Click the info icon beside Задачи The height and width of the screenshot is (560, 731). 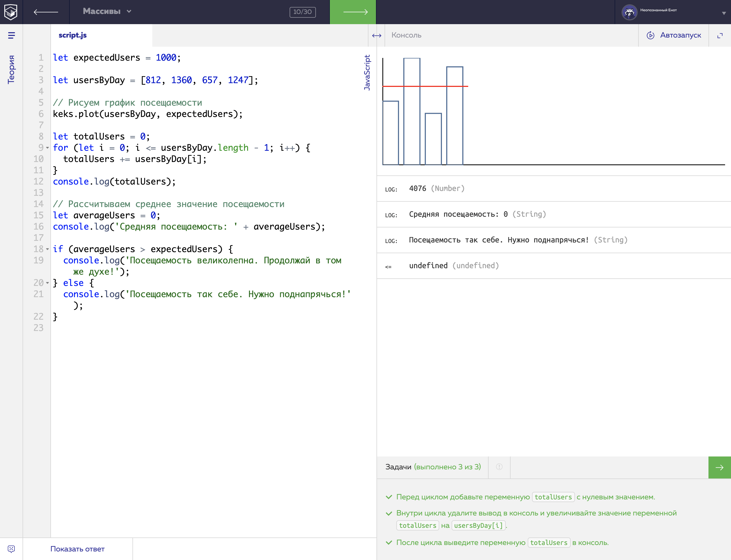click(499, 467)
